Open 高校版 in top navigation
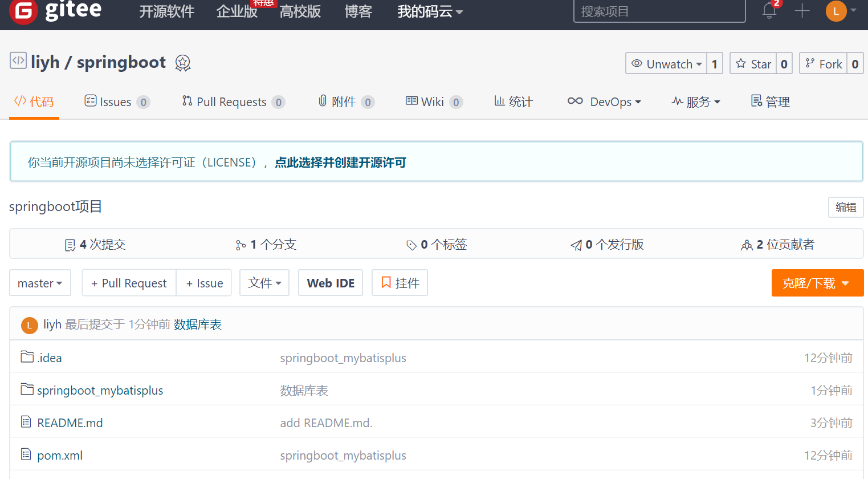 tap(300, 11)
